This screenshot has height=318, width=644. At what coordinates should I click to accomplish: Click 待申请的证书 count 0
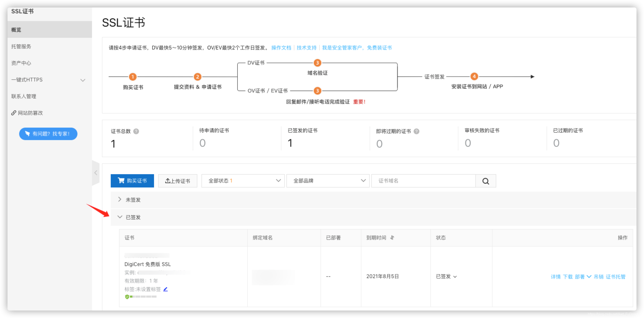pyautogui.click(x=202, y=143)
